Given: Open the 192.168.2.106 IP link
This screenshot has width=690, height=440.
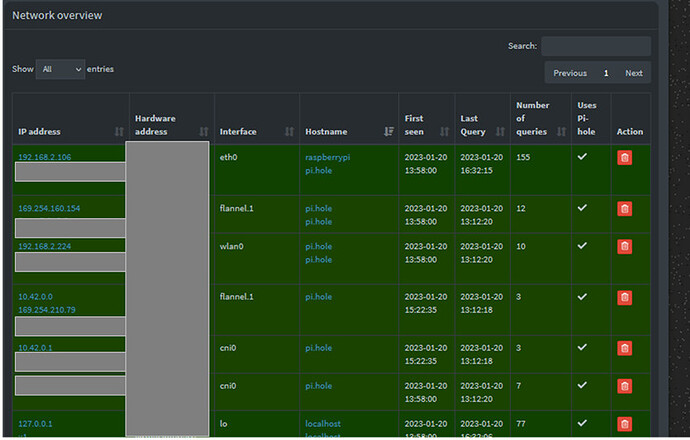Looking at the screenshot, I should click(44, 157).
